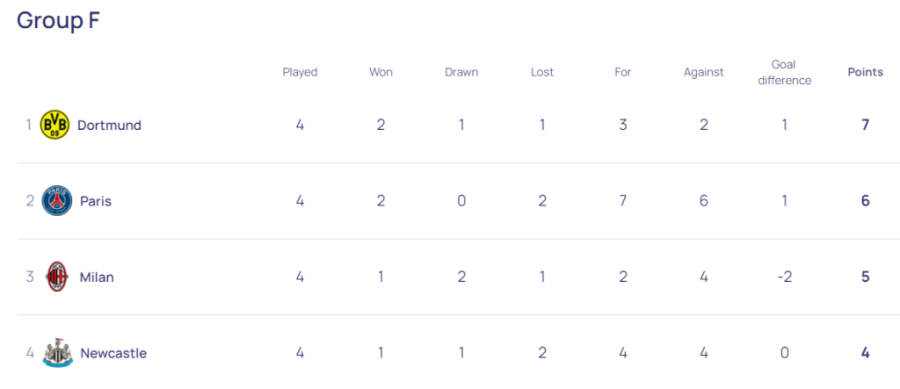Click the Against column header
Screen dimensions: 900x389
(704, 72)
